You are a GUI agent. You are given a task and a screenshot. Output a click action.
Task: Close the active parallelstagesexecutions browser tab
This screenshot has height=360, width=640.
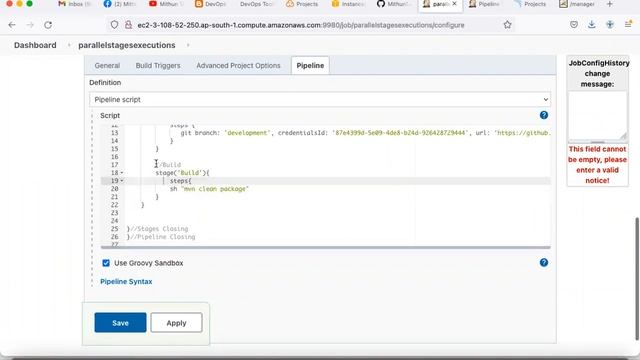pyautogui.click(x=454, y=4)
